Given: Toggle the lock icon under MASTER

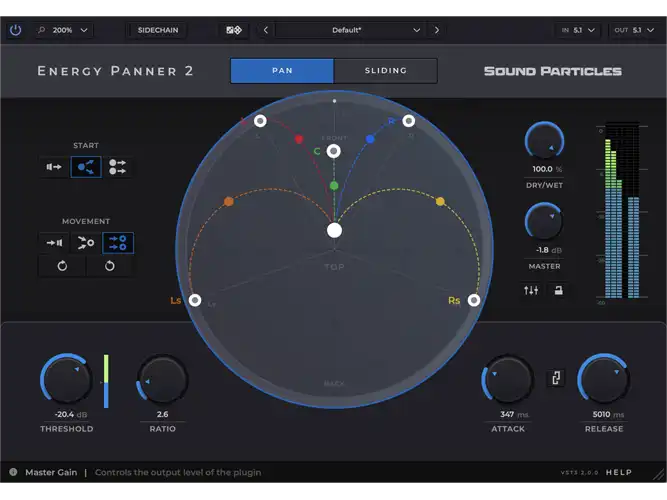Looking at the screenshot, I should point(559,290).
